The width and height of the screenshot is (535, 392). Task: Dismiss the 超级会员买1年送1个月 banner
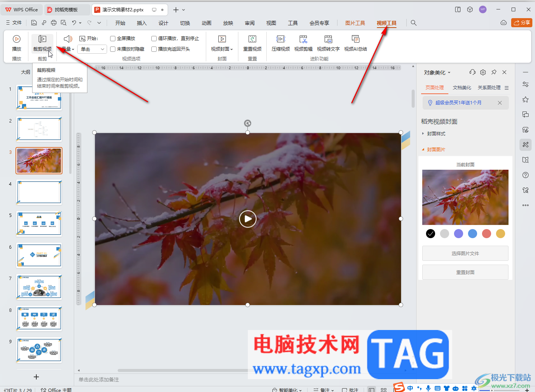[500, 103]
